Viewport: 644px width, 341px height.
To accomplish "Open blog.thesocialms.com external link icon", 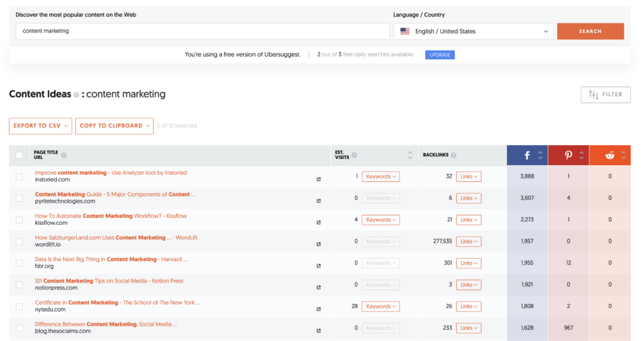I will pyautogui.click(x=319, y=331).
